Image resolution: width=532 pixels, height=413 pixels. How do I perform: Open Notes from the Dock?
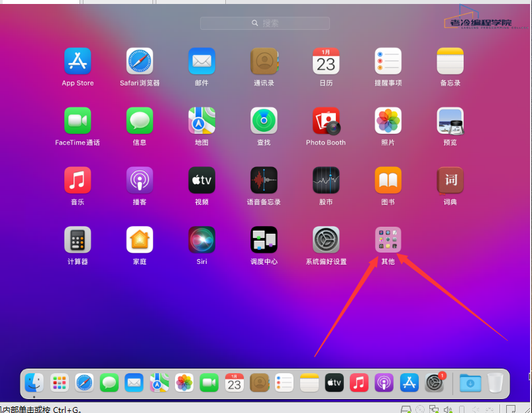coord(309,383)
